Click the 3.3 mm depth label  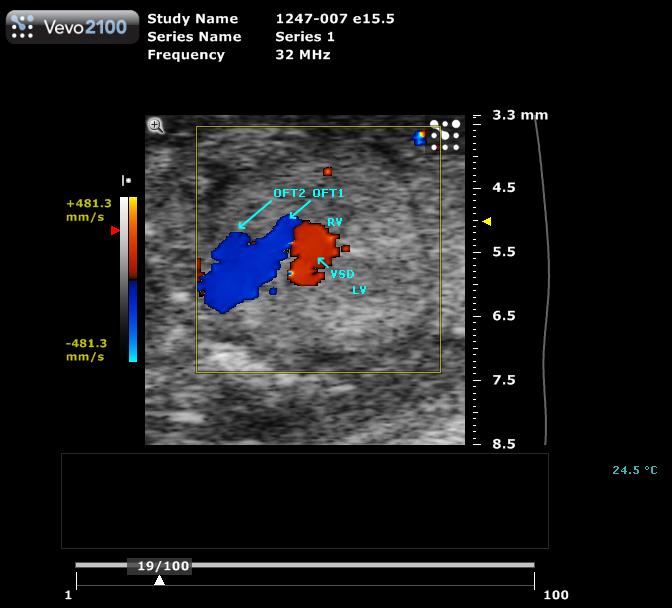(520, 115)
